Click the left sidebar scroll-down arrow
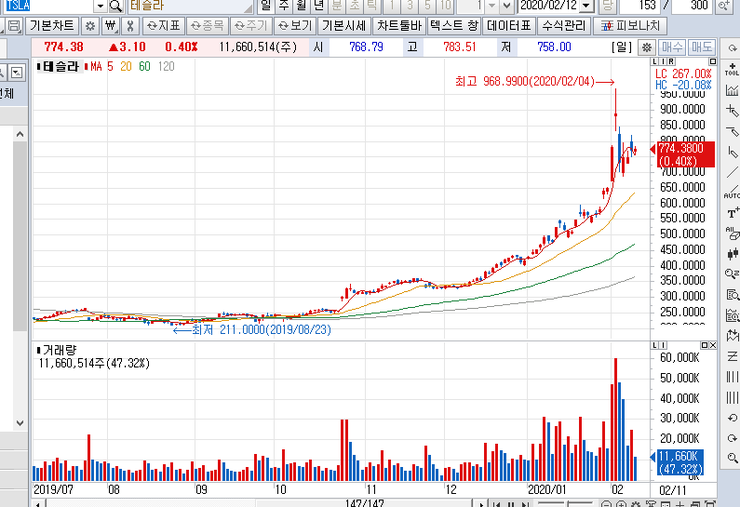Image resolution: width=740 pixels, height=507 pixels. click(20, 423)
